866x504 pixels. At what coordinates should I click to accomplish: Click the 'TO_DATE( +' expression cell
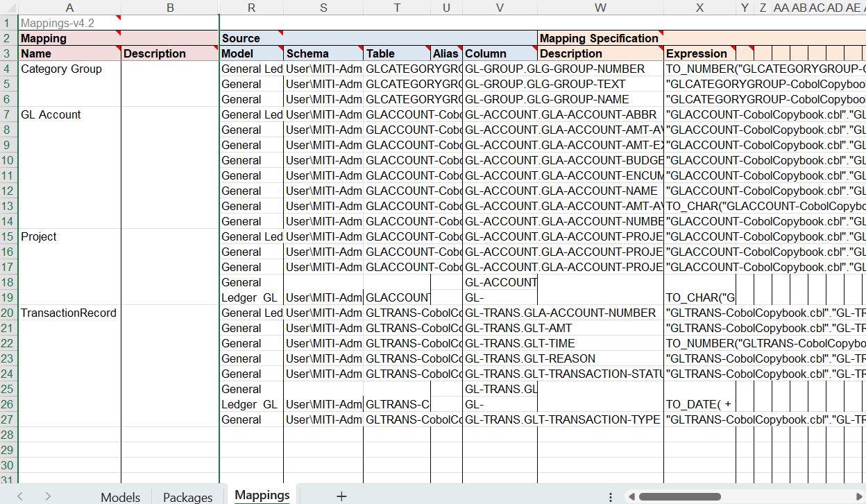699,404
